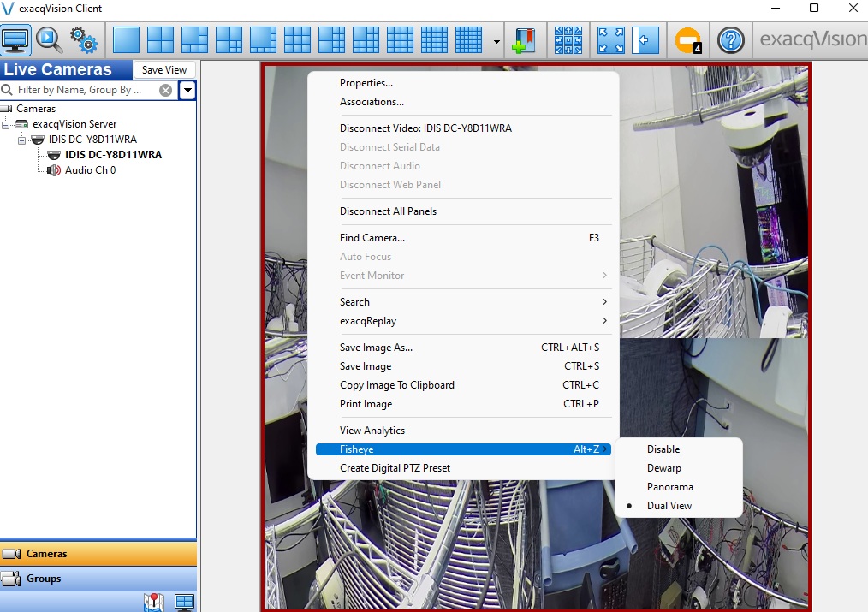Select Cameras root tree node
The image size is (868, 612).
35,109
